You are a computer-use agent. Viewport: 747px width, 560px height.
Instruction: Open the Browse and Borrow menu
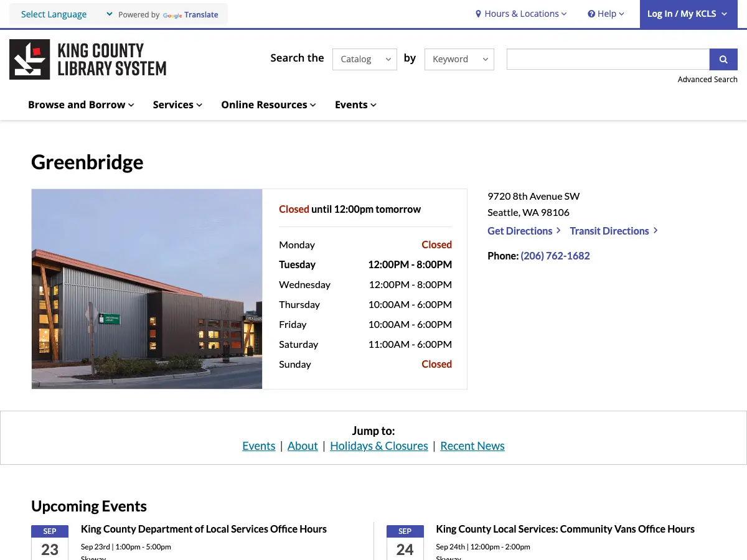[x=81, y=105]
